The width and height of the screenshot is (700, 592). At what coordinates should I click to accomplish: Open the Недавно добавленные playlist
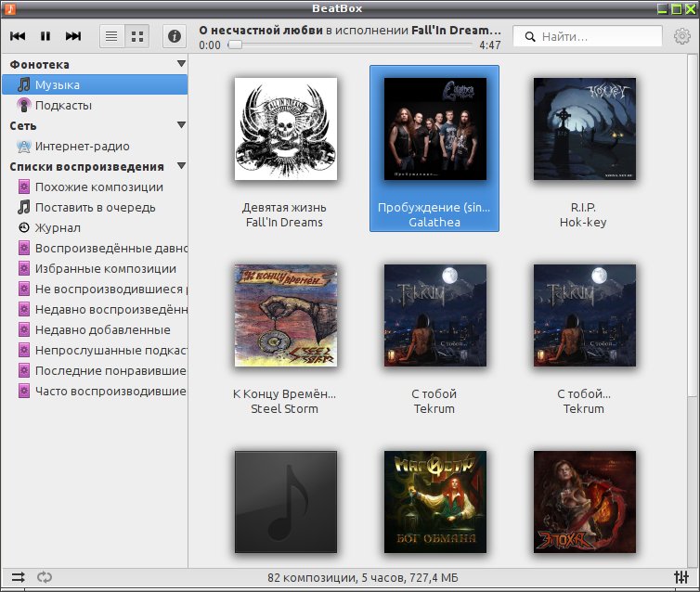(x=95, y=329)
